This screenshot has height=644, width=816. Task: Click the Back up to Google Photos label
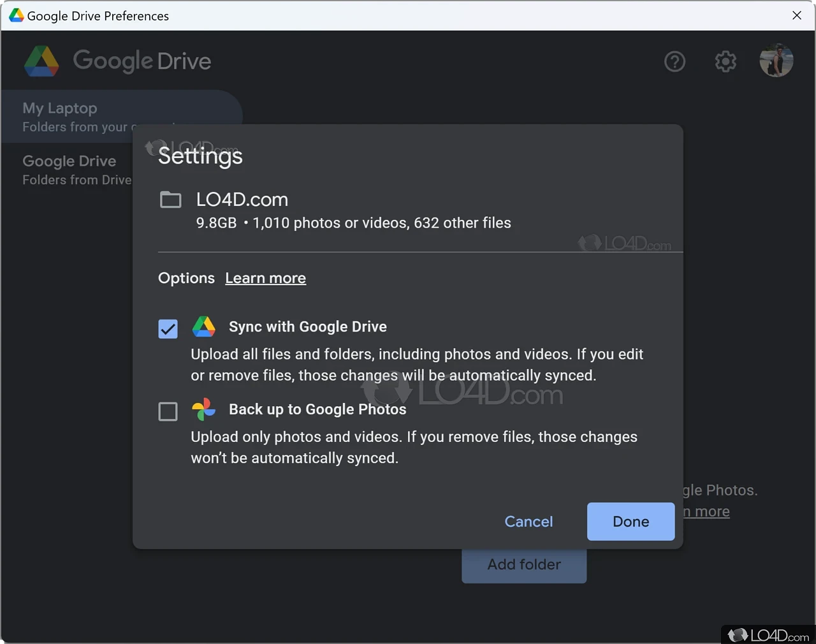coord(317,409)
